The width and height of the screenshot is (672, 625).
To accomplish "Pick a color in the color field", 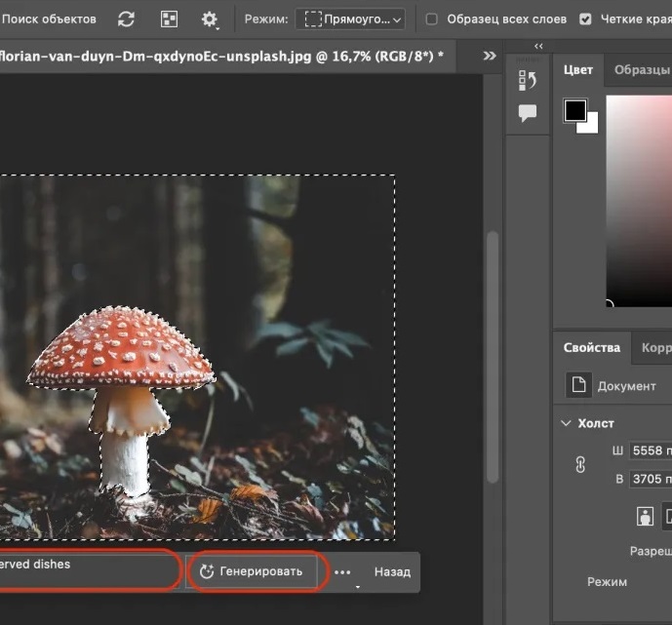I will coord(639,201).
